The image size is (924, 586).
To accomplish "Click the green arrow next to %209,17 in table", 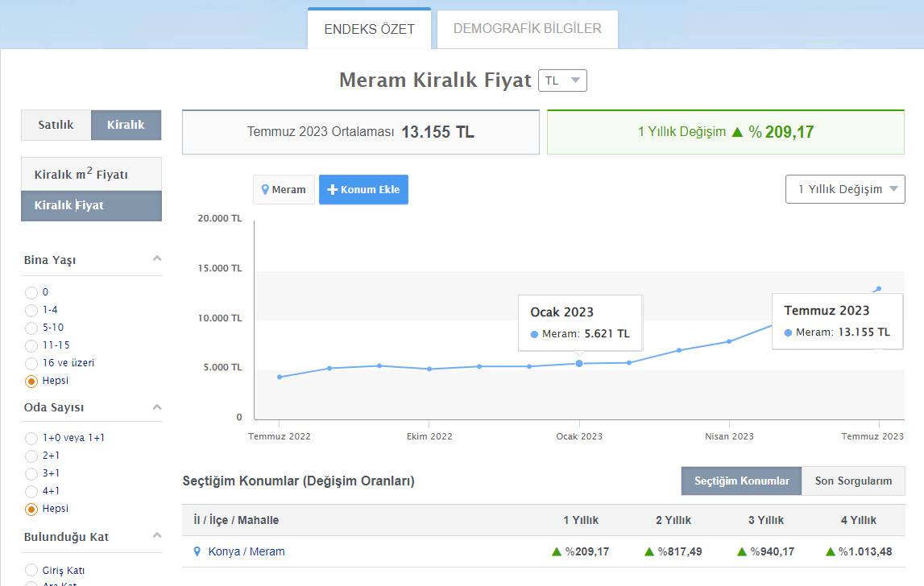I will pos(556,552).
